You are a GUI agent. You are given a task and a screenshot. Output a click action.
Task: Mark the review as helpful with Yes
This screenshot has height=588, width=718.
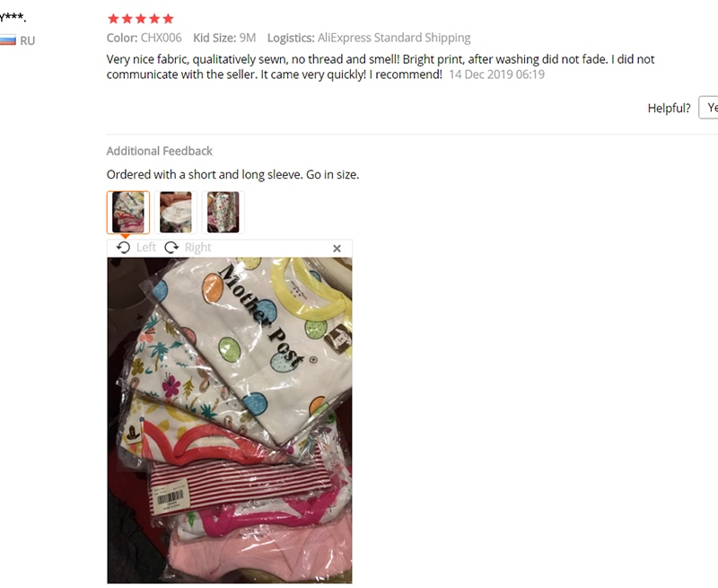point(708,108)
